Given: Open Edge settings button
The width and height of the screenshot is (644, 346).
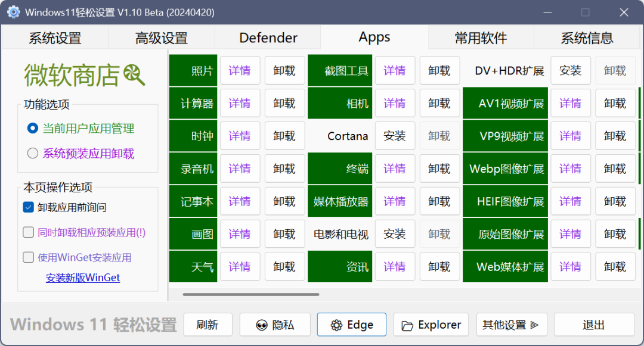Looking at the screenshot, I should click(x=352, y=325).
